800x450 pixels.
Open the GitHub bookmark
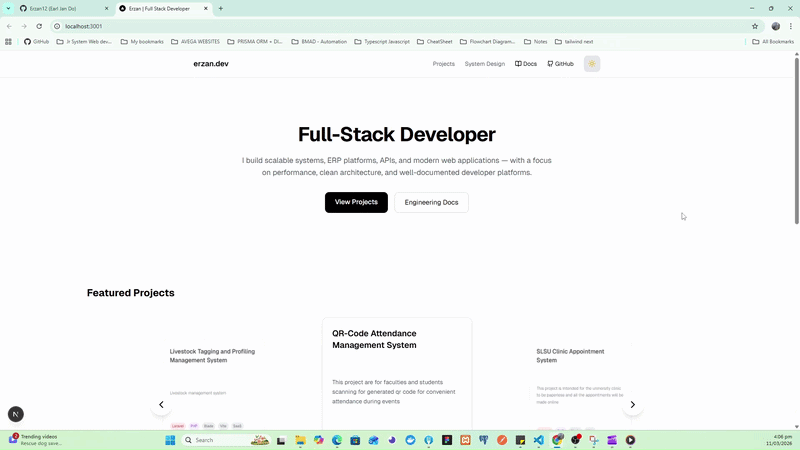pyautogui.click(x=36, y=42)
